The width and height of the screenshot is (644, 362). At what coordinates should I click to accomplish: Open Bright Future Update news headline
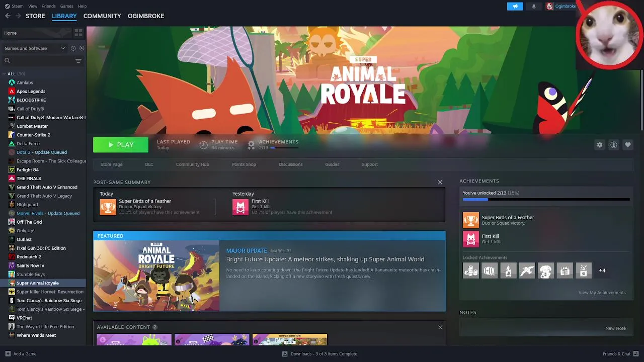[x=325, y=259]
